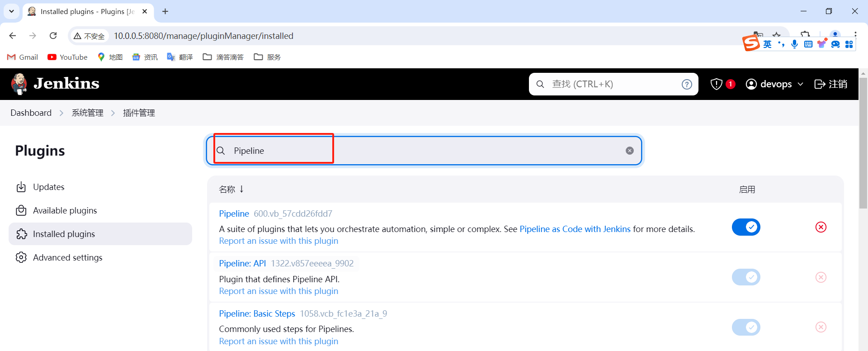Toggle Sogou punctuation mode icon
The width and height of the screenshot is (868, 351).
tap(781, 44)
